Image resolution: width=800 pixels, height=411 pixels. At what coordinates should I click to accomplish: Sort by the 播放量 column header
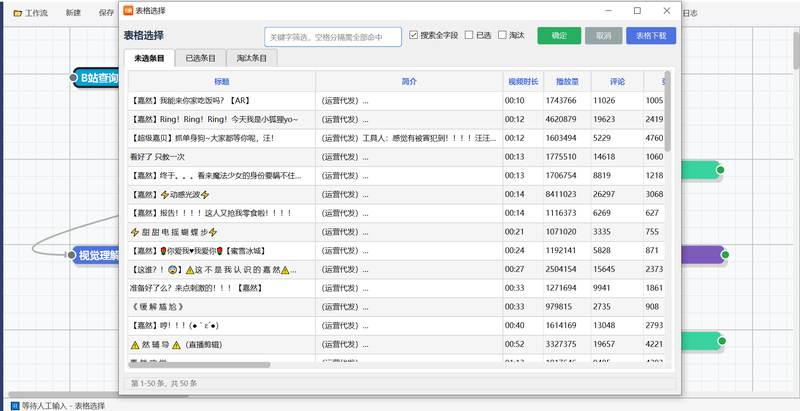pos(567,82)
